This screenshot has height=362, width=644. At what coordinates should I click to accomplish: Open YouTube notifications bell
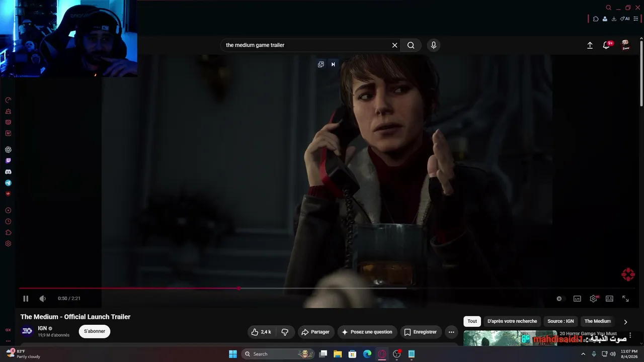click(x=607, y=45)
